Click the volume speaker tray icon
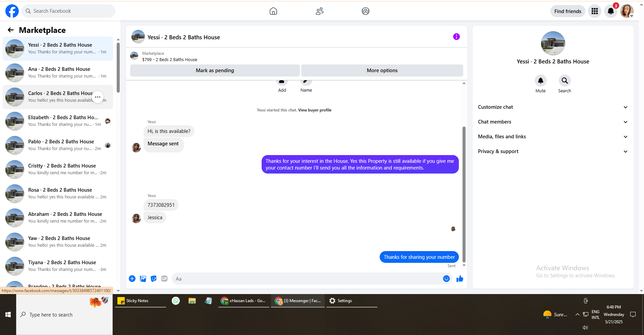This screenshot has height=335, width=644. tap(585, 328)
